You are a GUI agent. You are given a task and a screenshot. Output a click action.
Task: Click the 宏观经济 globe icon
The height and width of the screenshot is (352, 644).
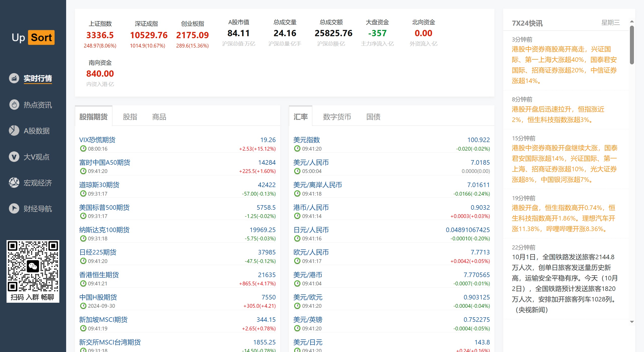(x=14, y=183)
